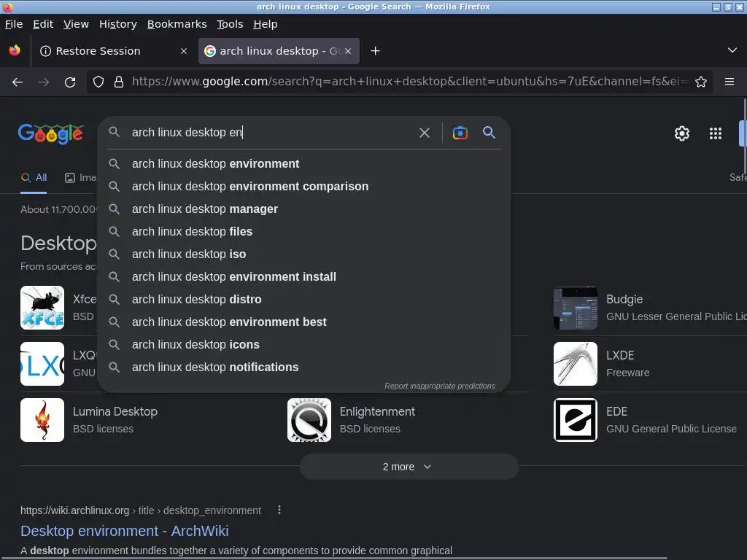Choose suggestion arch linux desktop distro
The width and height of the screenshot is (747, 560).
click(x=303, y=300)
